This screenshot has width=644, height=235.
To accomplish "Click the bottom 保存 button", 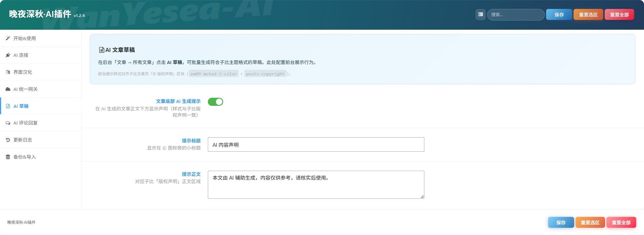I will pos(561,222).
